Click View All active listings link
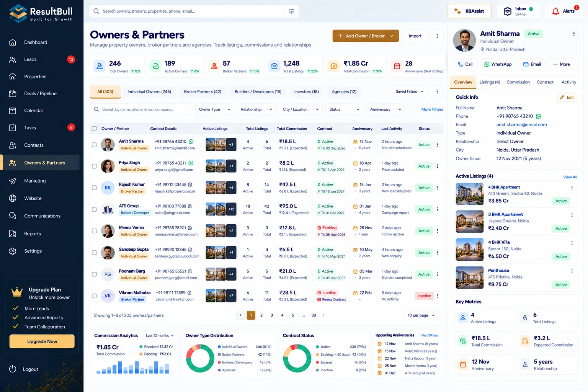This screenshot has height=392, width=588. point(570,177)
